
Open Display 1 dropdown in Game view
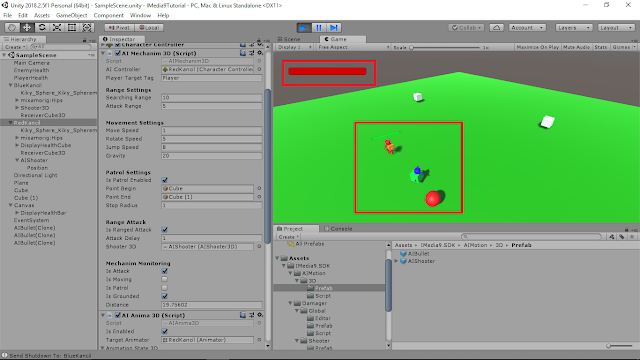[x=295, y=47]
